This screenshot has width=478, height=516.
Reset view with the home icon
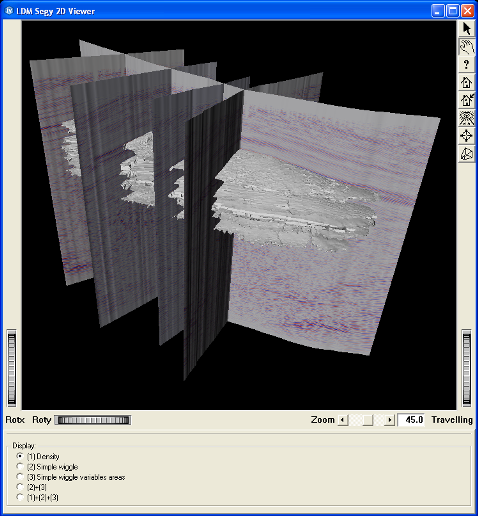tap(466, 82)
